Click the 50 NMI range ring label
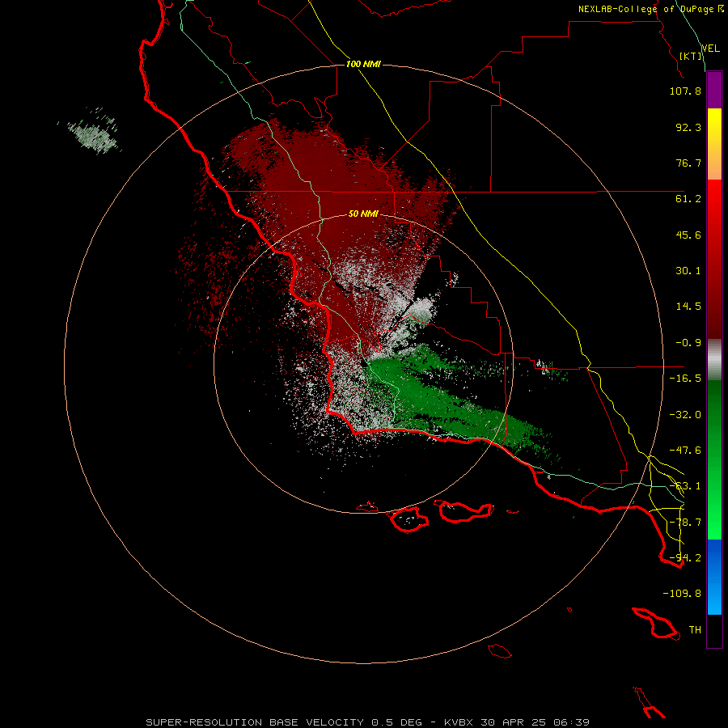Image resolution: width=728 pixels, height=728 pixels. (363, 214)
